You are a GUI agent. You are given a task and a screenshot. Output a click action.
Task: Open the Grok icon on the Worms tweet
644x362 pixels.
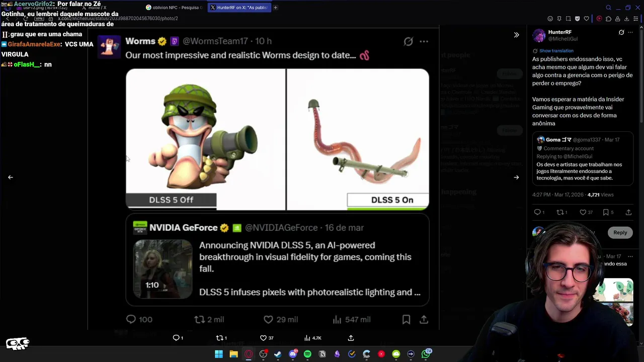tap(408, 41)
